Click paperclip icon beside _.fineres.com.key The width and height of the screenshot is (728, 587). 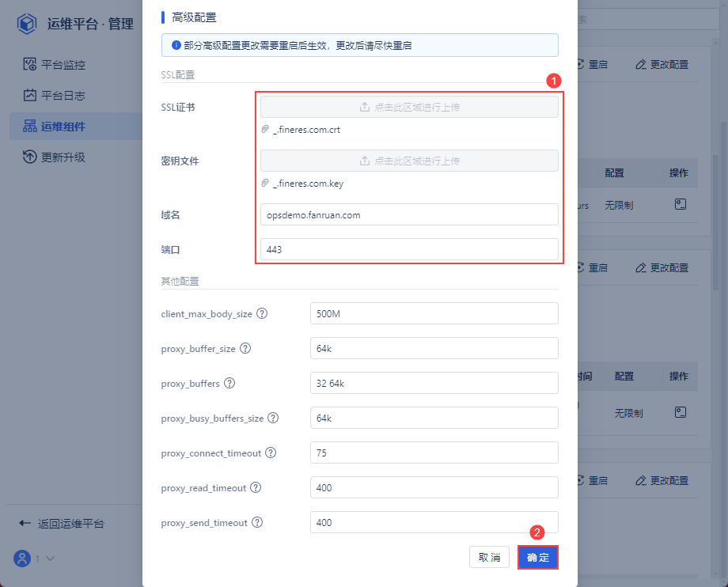(265, 183)
